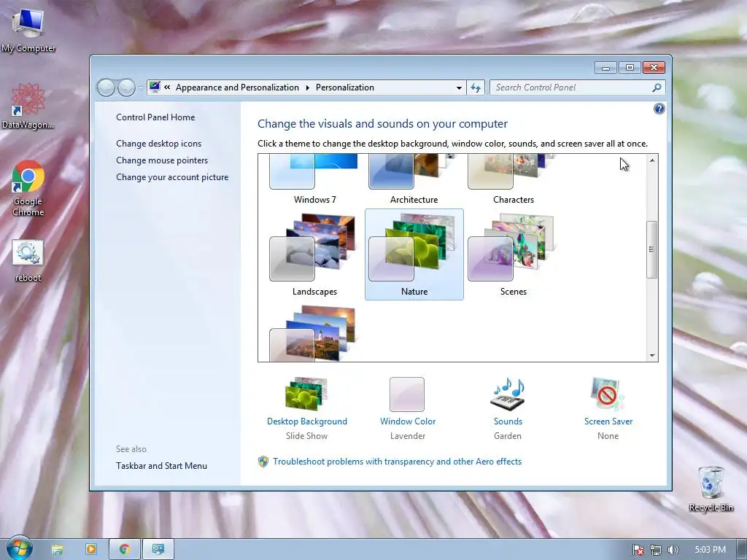Open Google Chrome desktop shortcut

click(x=28, y=189)
